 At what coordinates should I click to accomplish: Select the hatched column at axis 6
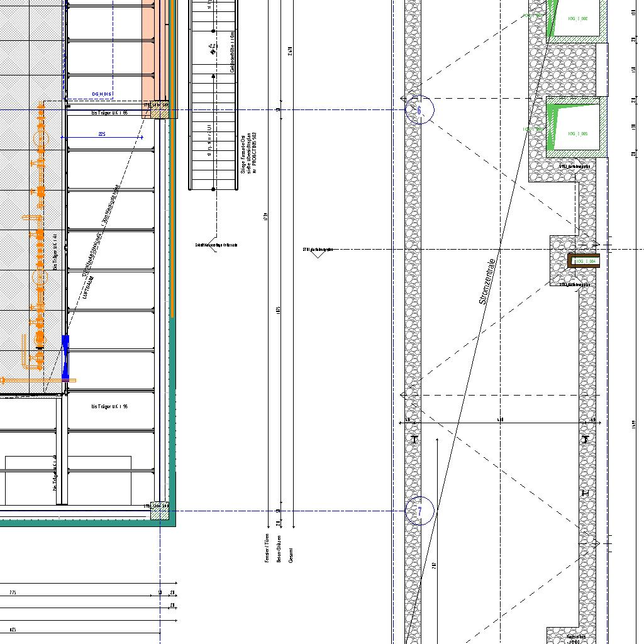158,110
